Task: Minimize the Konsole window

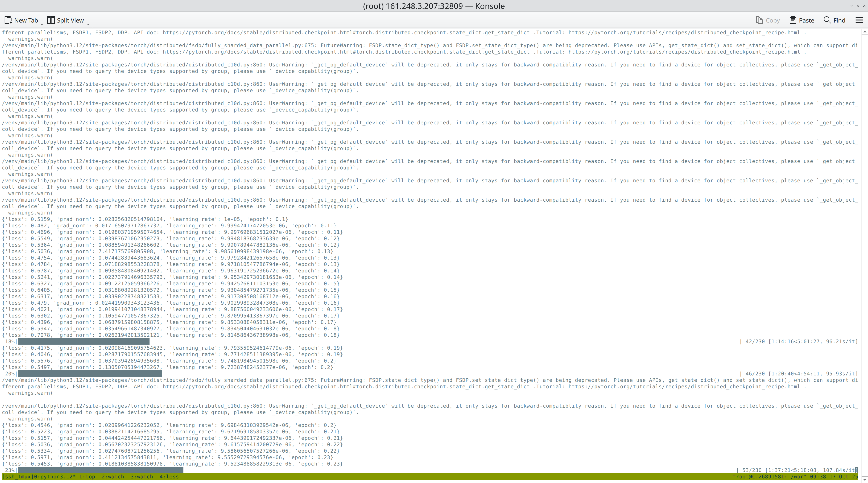Action: click(852, 6)
